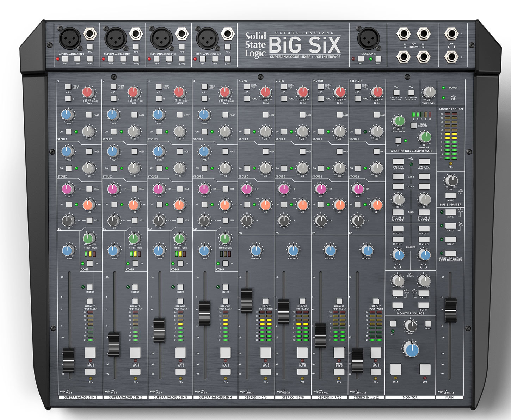Toggle the main bus INSERT button
511x420 pixels.
pyautogui.click(x=451, y=240)
